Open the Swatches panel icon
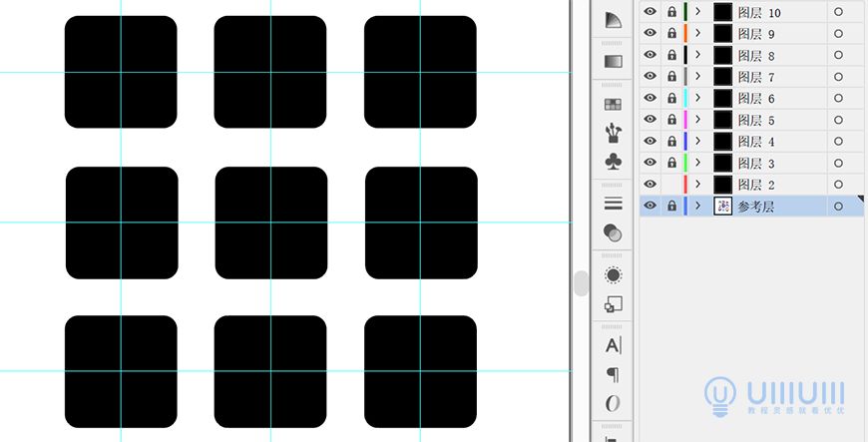 613,104
